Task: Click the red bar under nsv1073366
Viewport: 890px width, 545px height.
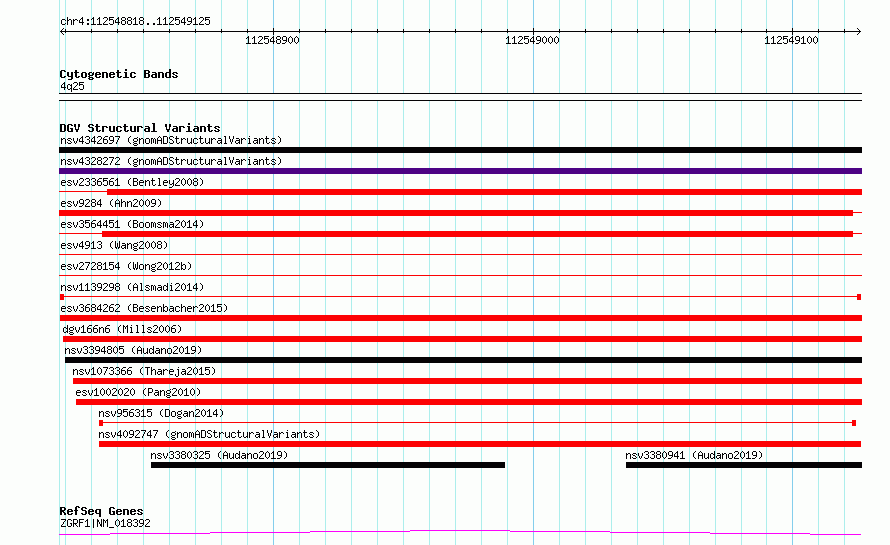Action: (467, 381)
